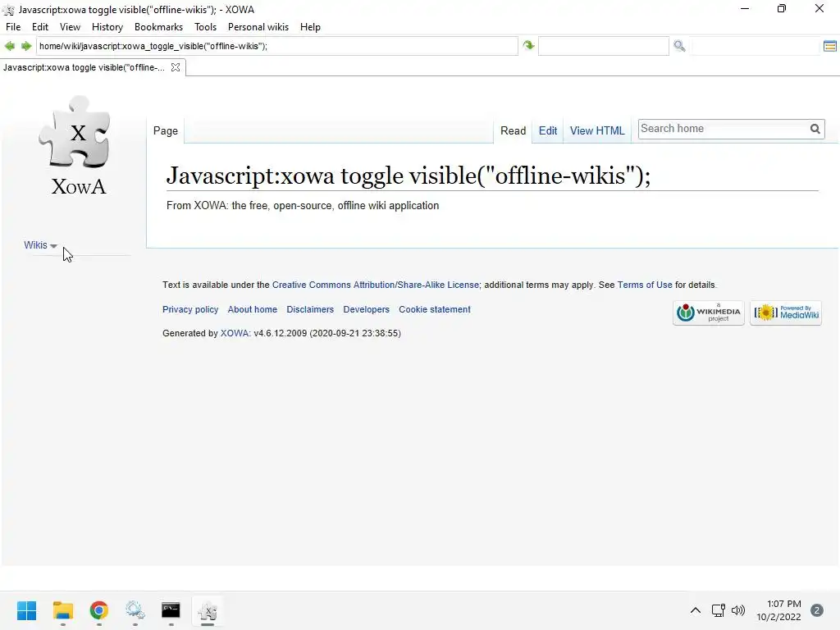Open the File menu
This screenshot has height=630, width=840.
[13, 27]
